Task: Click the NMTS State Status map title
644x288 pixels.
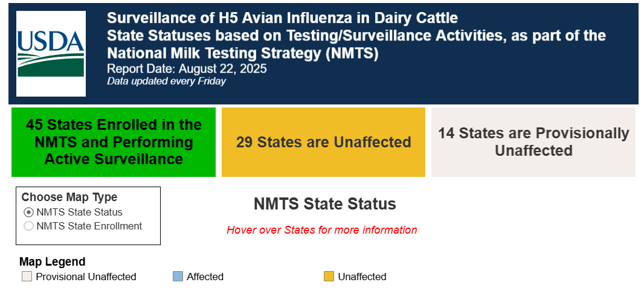Action: (x=324, y=204)
